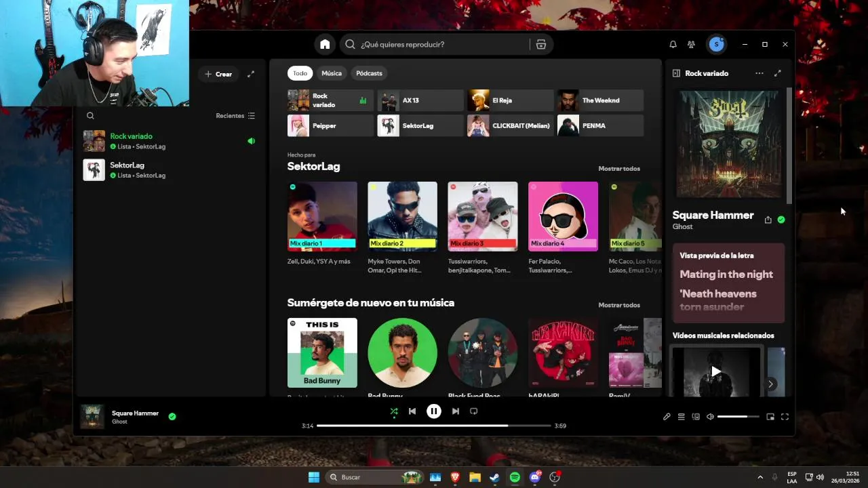Toggle shuffle playback
This screenshot has height=488, width=868.
[394, 411]
